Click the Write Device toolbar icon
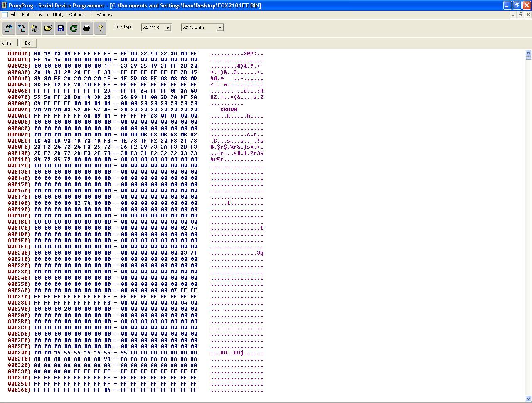This screenshot has height=403, width=532. [x=22, y=28]
